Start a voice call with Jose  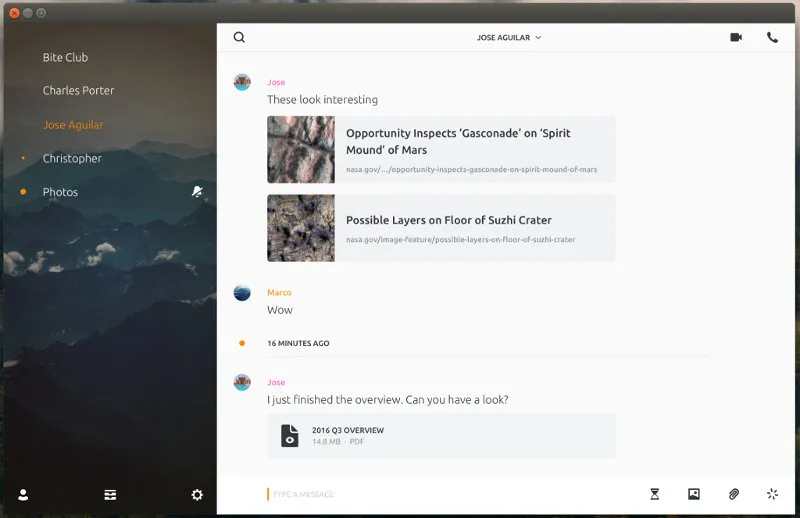point(772,38)
